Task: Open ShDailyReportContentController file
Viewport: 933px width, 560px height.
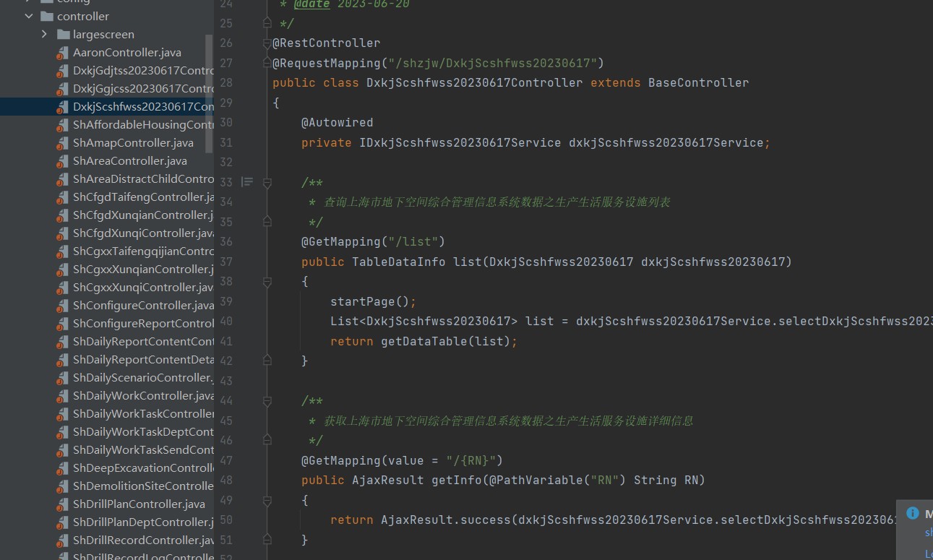Action: coord(143,341)
